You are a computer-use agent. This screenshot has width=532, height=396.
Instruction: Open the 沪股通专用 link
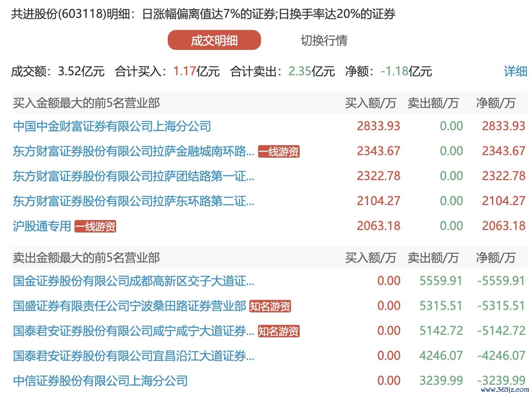tap(42, 226)
